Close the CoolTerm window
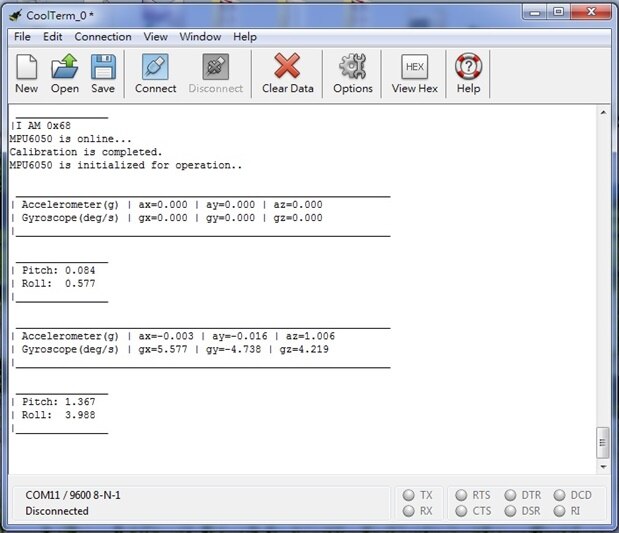This screenshot has width=619, height=533. pos(591,12)
